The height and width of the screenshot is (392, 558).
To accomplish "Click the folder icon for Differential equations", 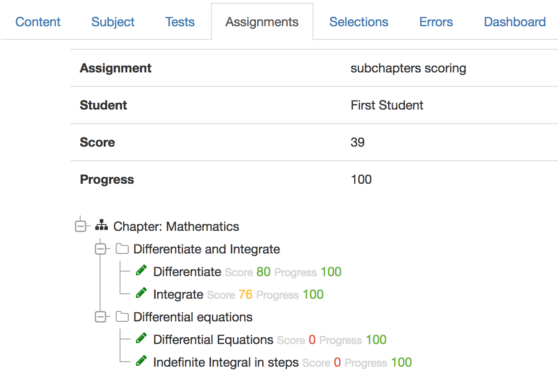I will click(121, 316).
